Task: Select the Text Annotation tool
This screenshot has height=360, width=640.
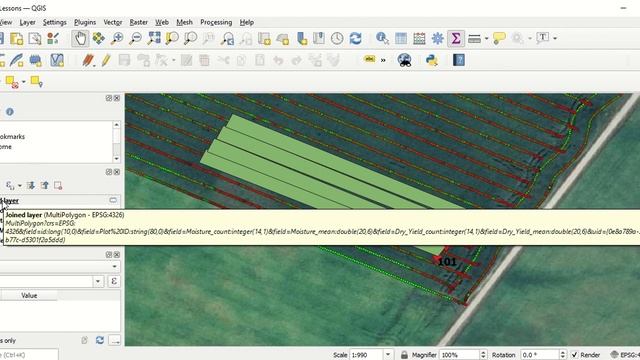Action: coord(543,38)
